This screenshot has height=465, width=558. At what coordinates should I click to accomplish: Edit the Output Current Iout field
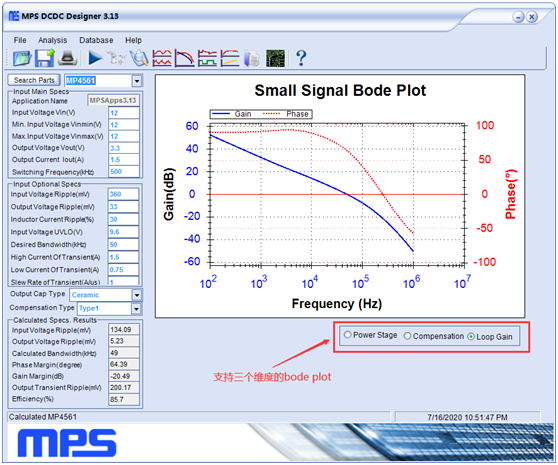tap(124, 160)
